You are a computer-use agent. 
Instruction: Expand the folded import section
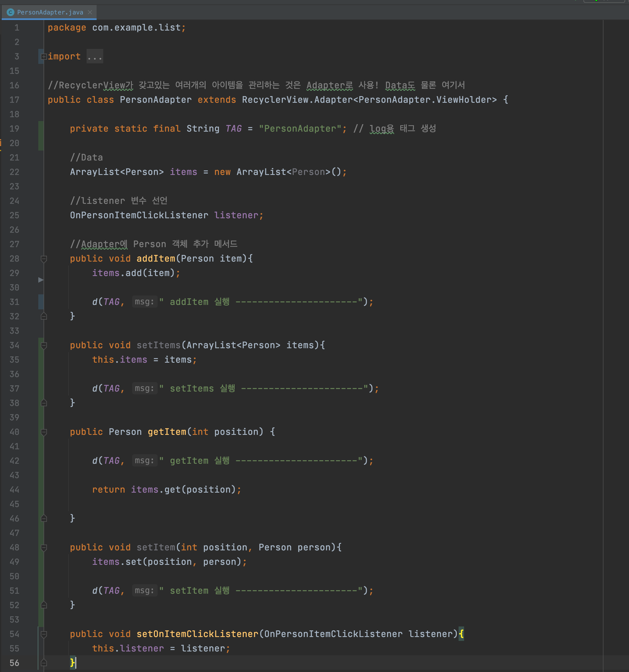coord(44,56)
